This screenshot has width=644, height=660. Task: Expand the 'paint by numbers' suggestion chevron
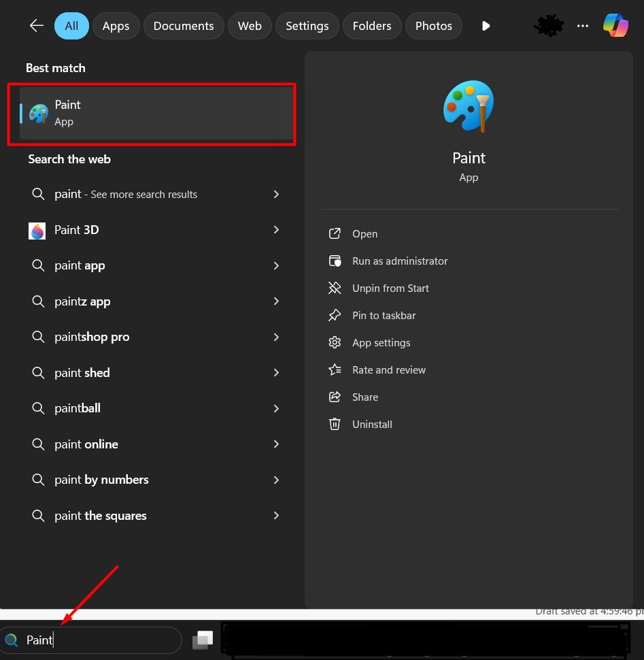(276, 480)
